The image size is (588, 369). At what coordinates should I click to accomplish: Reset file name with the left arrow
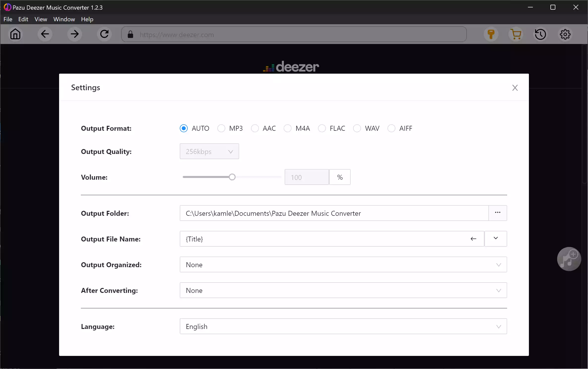473,239
